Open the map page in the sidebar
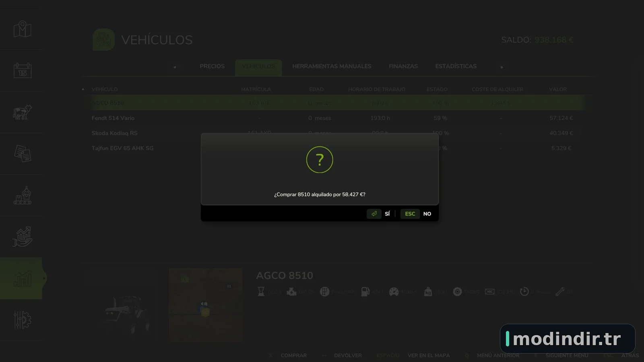The height and width of the screenshot is (362, 644). tap(23, 29)
